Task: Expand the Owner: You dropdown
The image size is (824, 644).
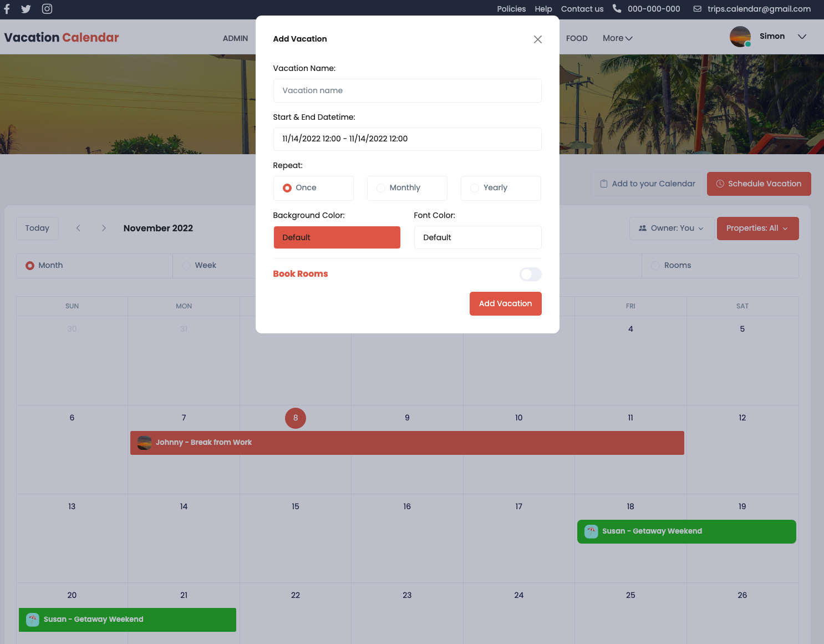Action: point(671,229)
